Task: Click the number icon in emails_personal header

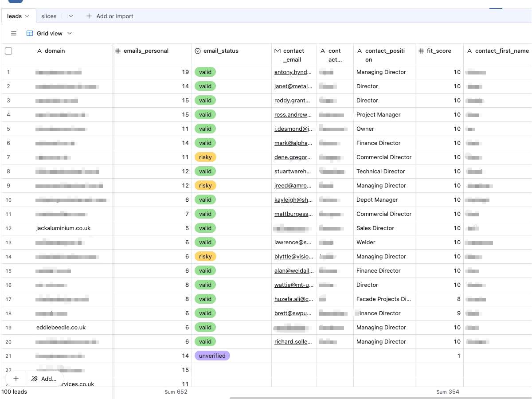Action: click(x=118, y=51)
